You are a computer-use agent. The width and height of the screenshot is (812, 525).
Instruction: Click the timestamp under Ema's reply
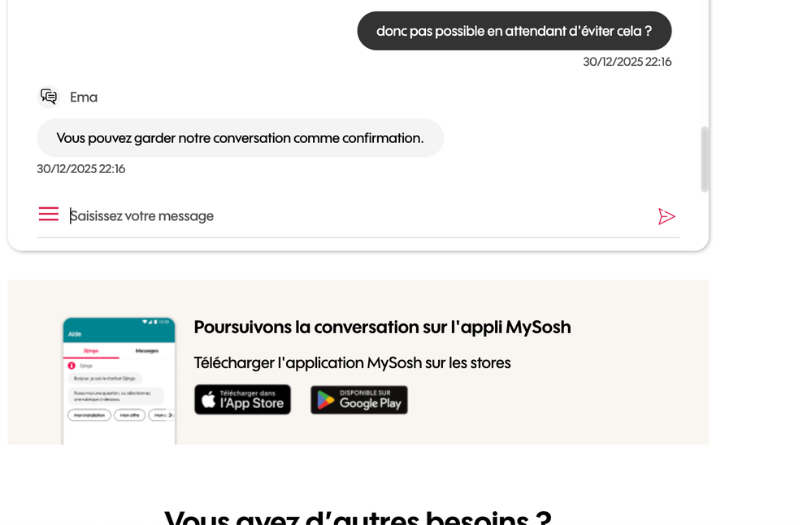pos(81,169)
